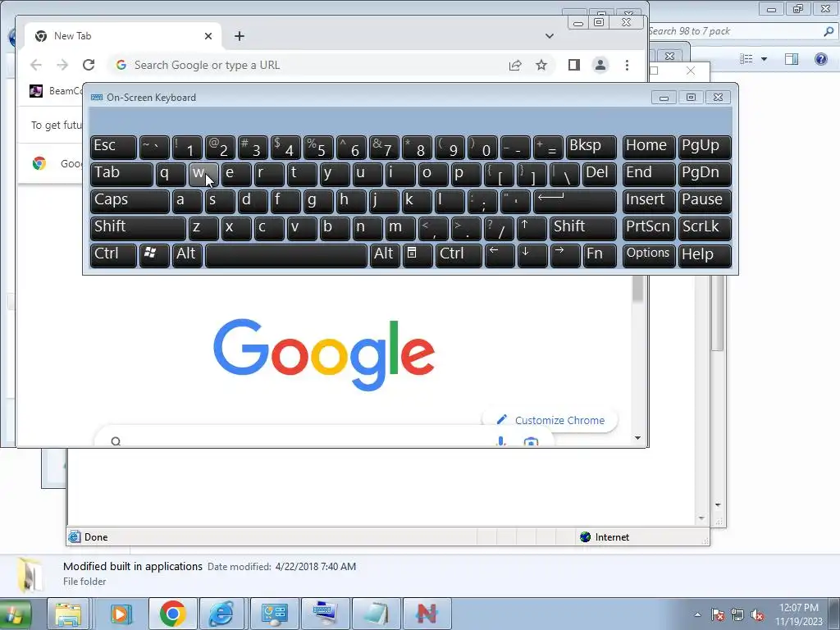Open On-Screen Keyboard taskbar icon
The width and height of the screenshot is (840, 630).
(x=325, y=614)
